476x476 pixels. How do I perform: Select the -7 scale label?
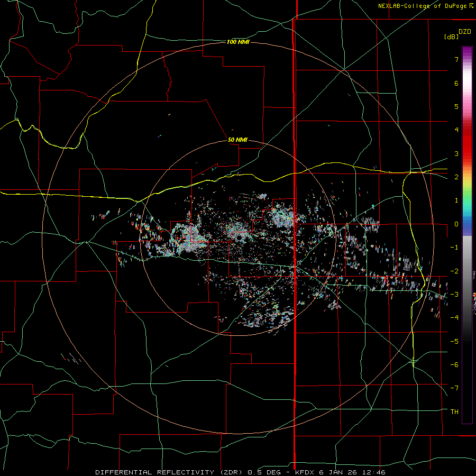tap(454, 388)
